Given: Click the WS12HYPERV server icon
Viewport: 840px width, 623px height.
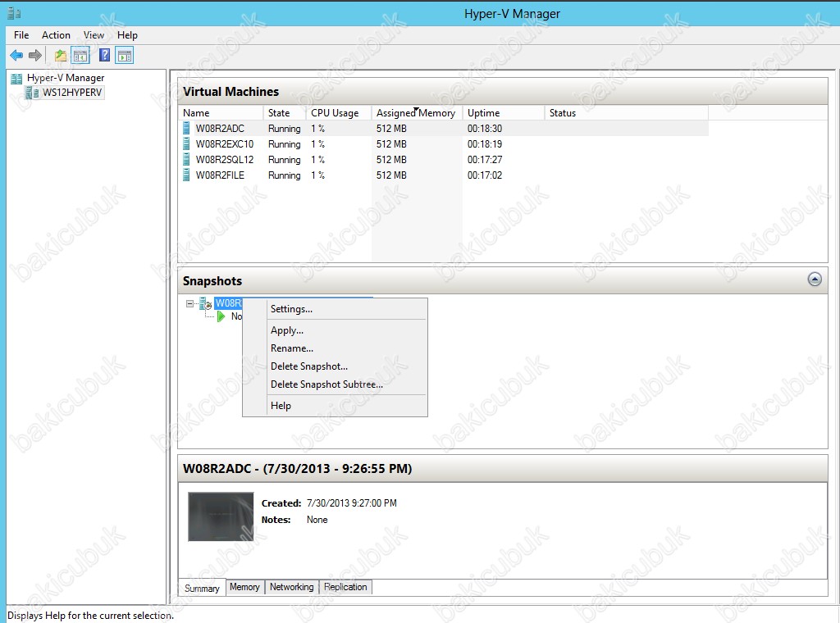Looking at the screenshot, I should pyautogui.click(x=33, y=93).
